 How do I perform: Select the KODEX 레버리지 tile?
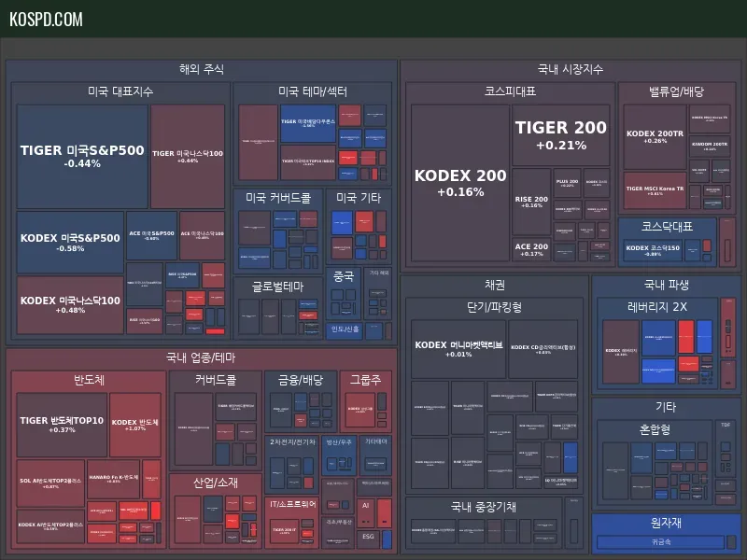[x=621, y=352]
